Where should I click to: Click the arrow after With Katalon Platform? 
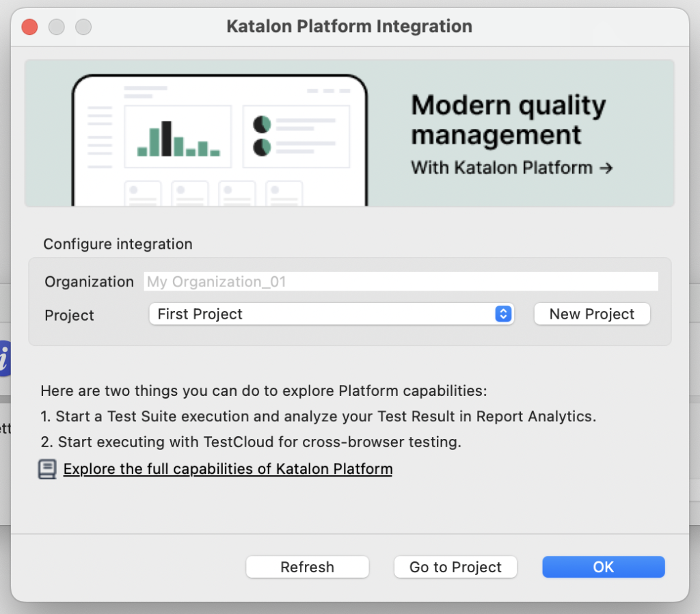click(606, 168)
